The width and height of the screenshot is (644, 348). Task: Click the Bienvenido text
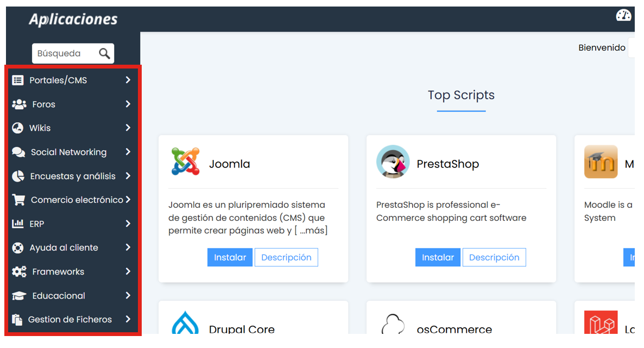click(602, 48)
